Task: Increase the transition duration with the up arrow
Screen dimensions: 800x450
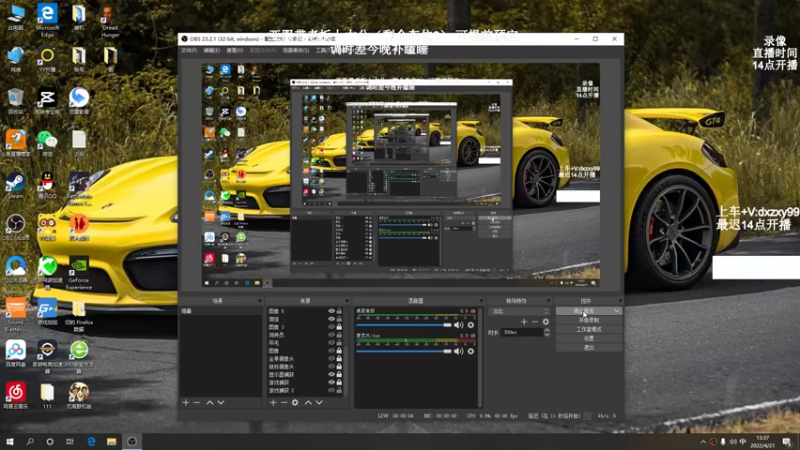Action: [x=547, y=330]
